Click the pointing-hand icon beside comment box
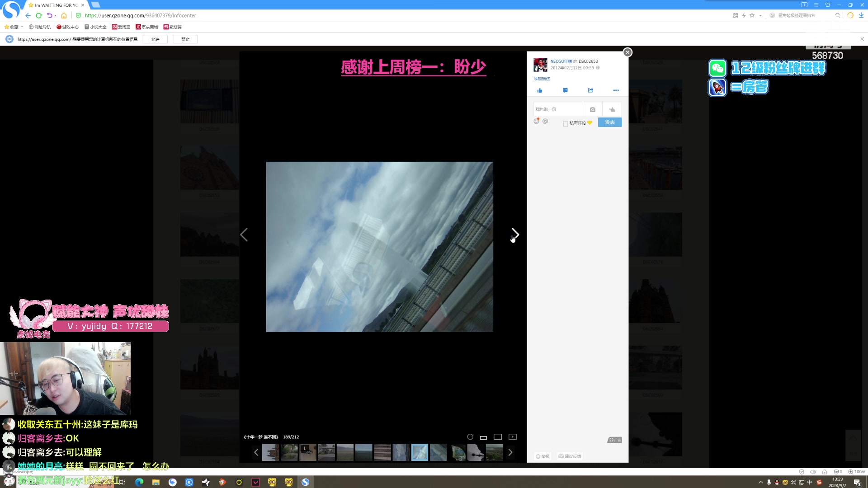Image resolution: width=868 pixels, height=488 pixels. (612, 109)
